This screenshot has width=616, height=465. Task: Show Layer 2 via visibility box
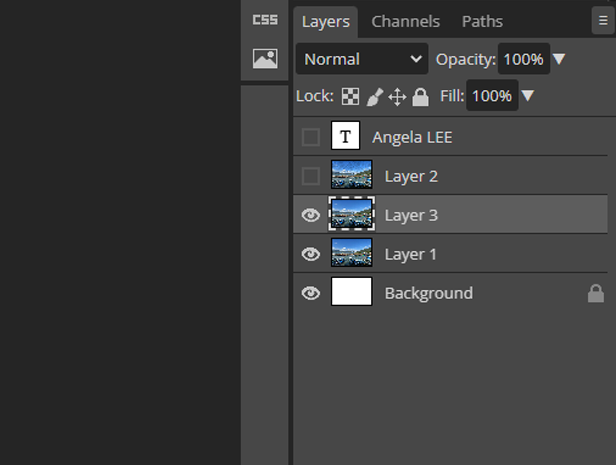(311, 176)
